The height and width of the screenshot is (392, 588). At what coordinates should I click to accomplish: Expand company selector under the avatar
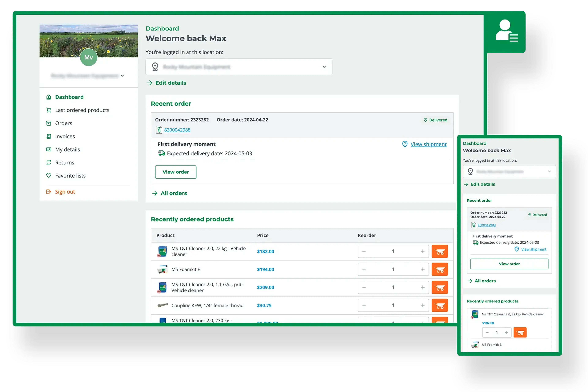tap(122, 75)
